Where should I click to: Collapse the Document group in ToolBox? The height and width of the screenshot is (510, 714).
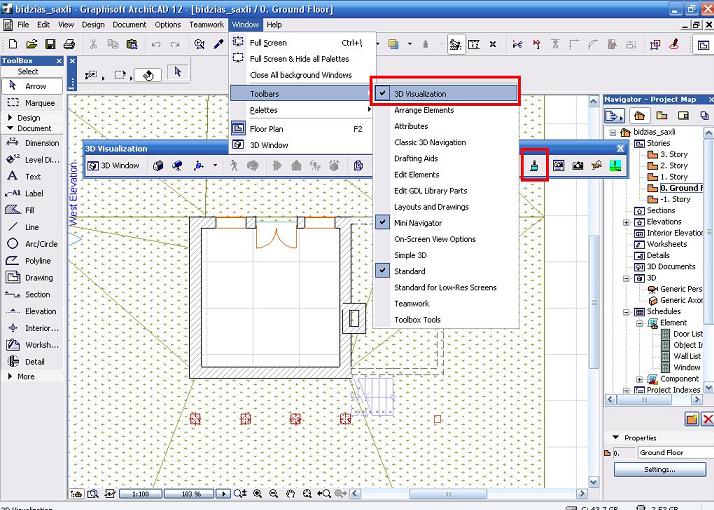[x=10, y=128]
